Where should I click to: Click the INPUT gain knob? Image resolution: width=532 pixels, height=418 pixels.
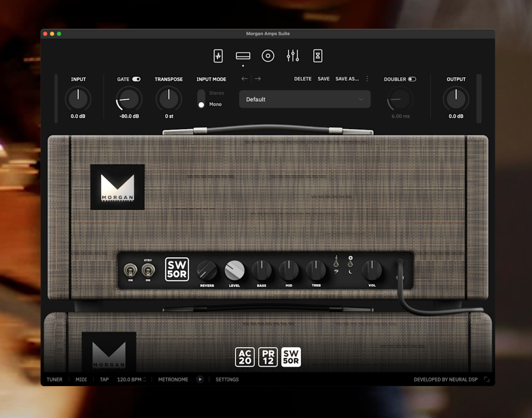tap(78, 99)
